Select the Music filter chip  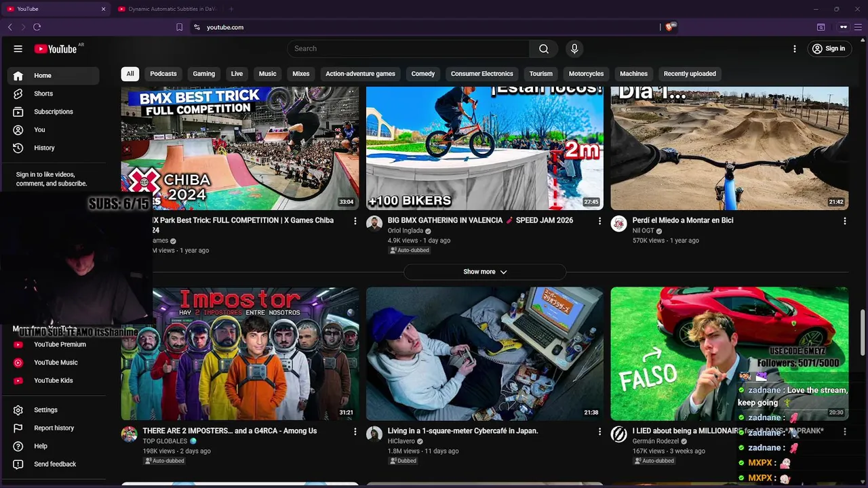click(x=268, y=74)
